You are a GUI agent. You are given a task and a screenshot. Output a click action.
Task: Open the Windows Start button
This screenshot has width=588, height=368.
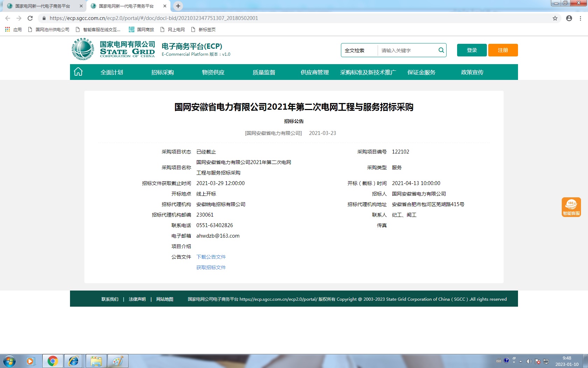pyautogui.click(x=9, y=361)
